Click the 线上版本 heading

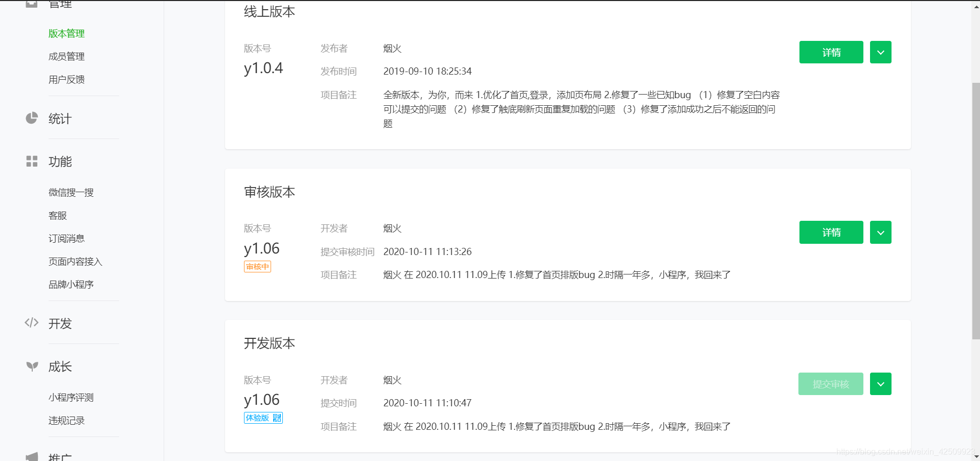click(x=270, y=12)
